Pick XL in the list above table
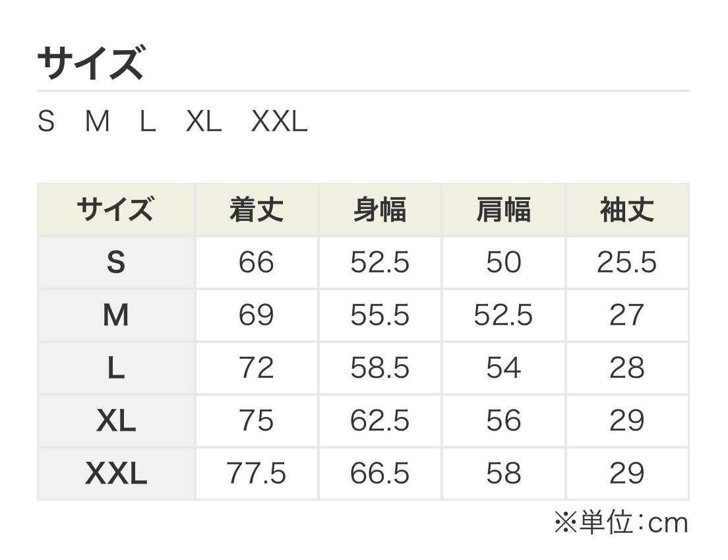Screen dimensions: 728x560 point(204,122)
